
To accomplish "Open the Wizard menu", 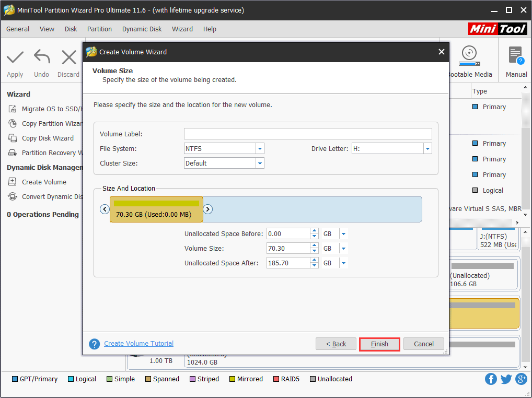I will pos(182,29).
